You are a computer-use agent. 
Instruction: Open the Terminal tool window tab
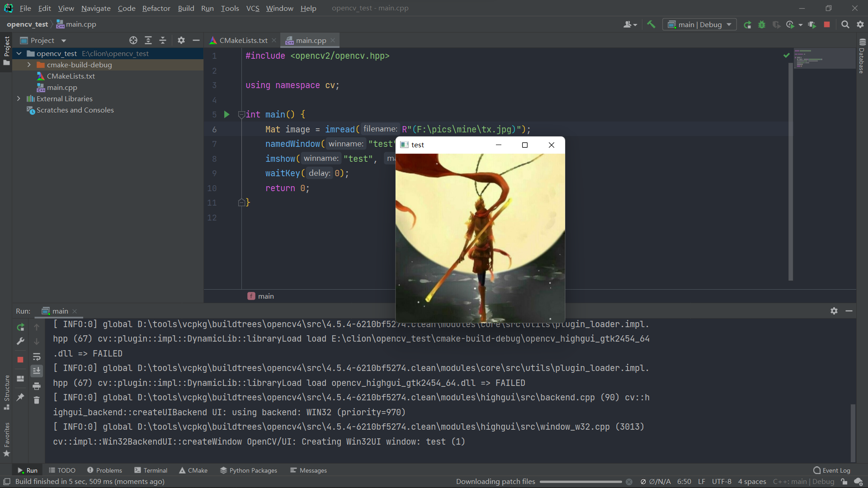click(x=151, y=470)
